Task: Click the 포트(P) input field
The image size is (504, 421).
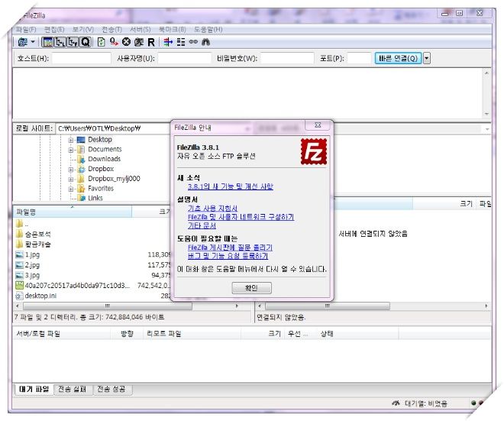Action: [x=359, y=58]
